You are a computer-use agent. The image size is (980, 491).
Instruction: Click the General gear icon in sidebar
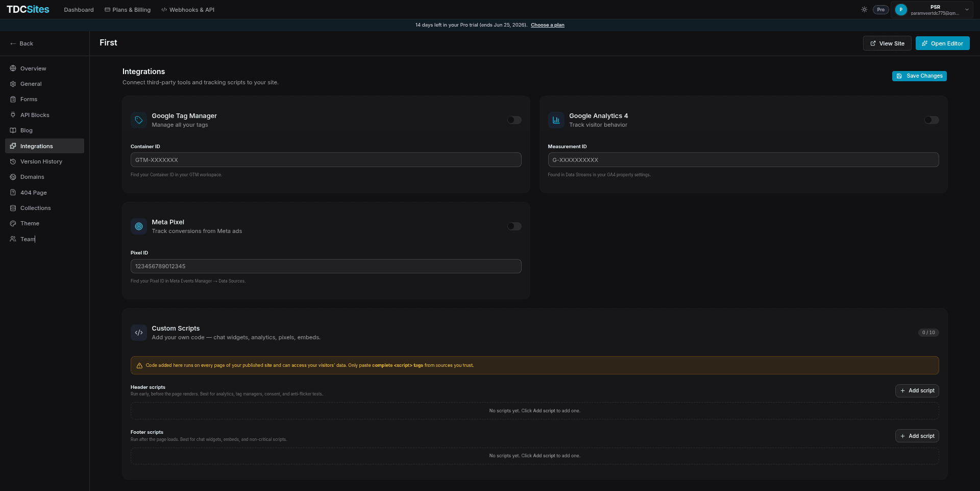tap(13, 84)
